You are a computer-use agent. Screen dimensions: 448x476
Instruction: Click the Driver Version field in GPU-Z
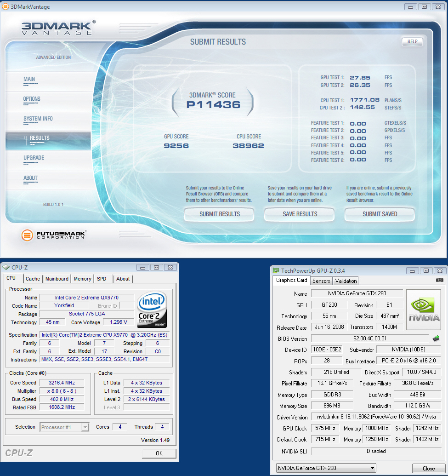[x=376, y=417]
